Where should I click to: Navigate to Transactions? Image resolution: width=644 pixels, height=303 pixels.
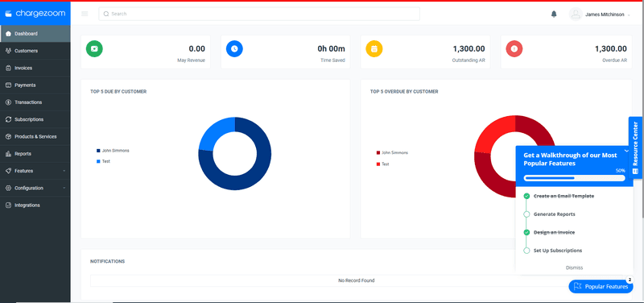[x=35, y=102]
